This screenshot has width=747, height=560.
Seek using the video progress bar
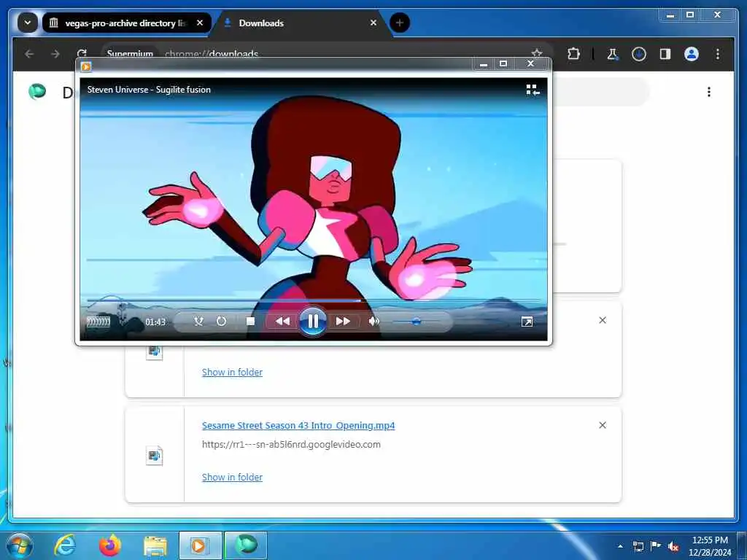click(314, 300)
